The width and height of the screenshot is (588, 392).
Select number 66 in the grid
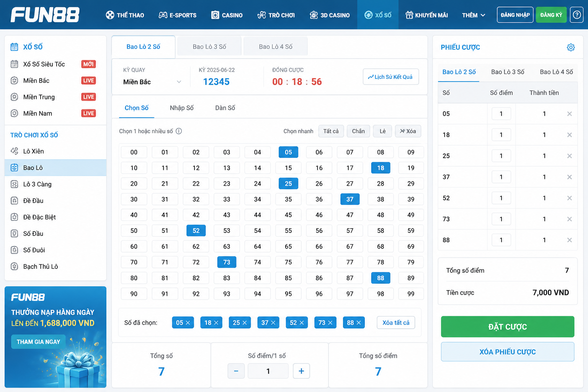point(319,247)
